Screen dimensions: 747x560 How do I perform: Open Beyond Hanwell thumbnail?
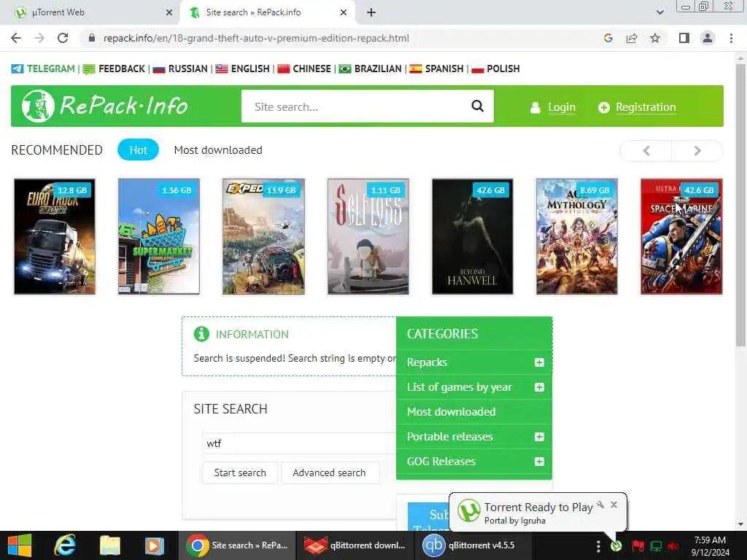472,237
